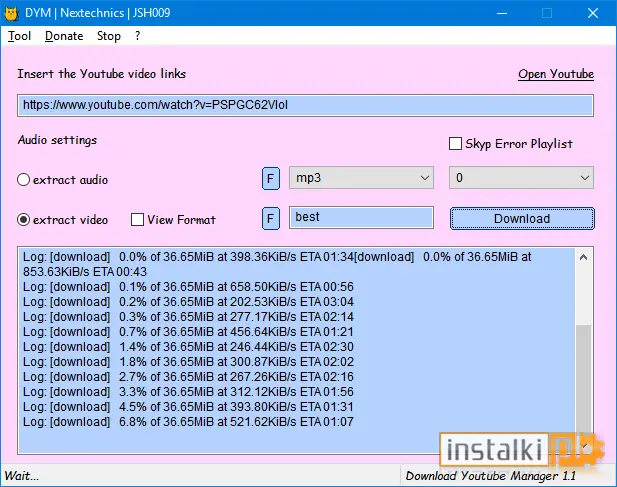Click the Download button
617x487 pixels.
pos(522,218)
